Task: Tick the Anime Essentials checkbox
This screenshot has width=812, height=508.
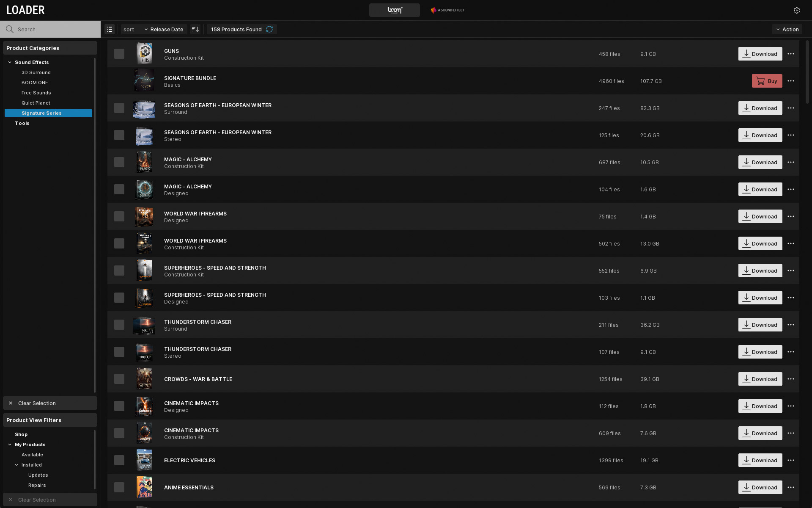Action: (119, 487)
